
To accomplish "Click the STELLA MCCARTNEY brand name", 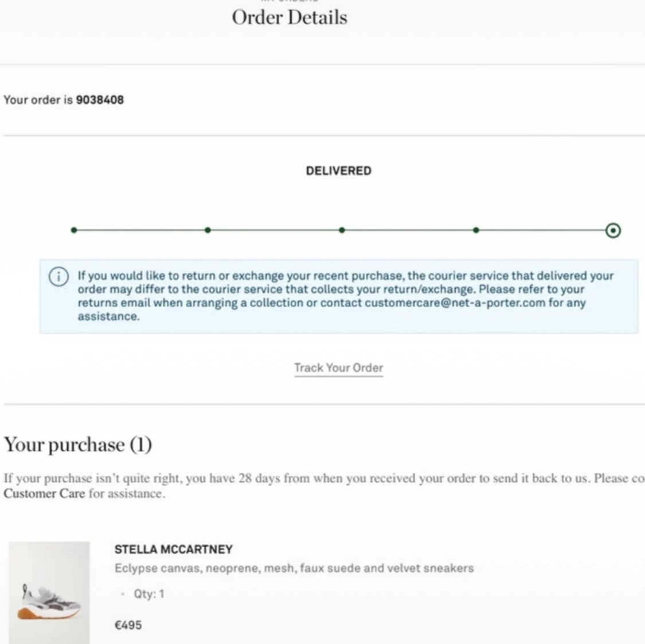I will pos(173,549).
